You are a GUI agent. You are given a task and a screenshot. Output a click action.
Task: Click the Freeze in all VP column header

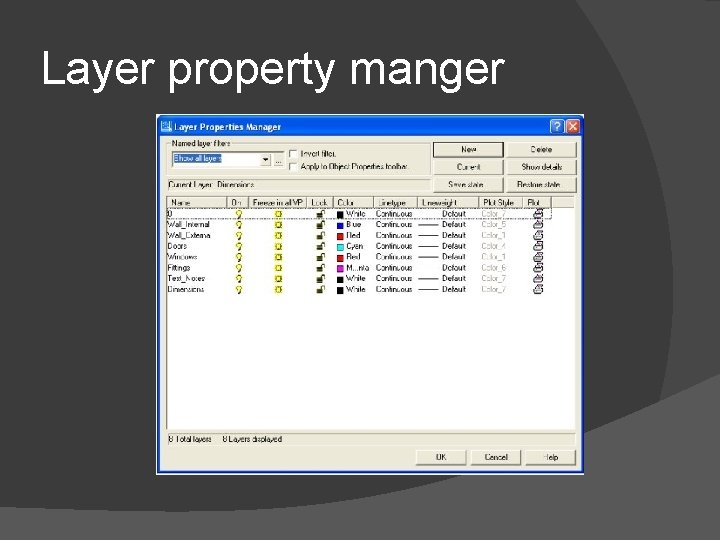click(278, 202)
